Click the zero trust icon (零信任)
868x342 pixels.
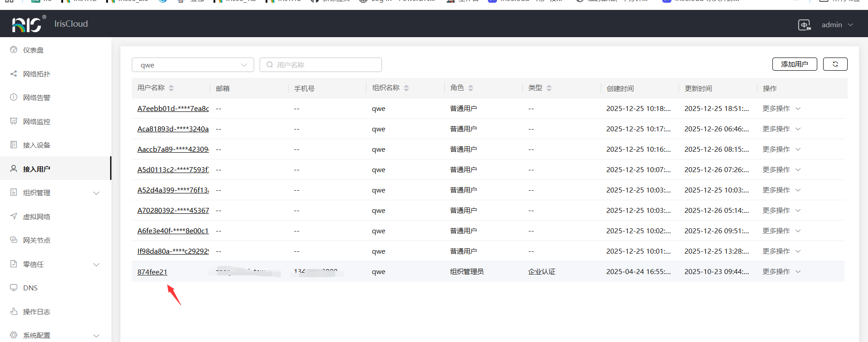[x=14, y=264]
